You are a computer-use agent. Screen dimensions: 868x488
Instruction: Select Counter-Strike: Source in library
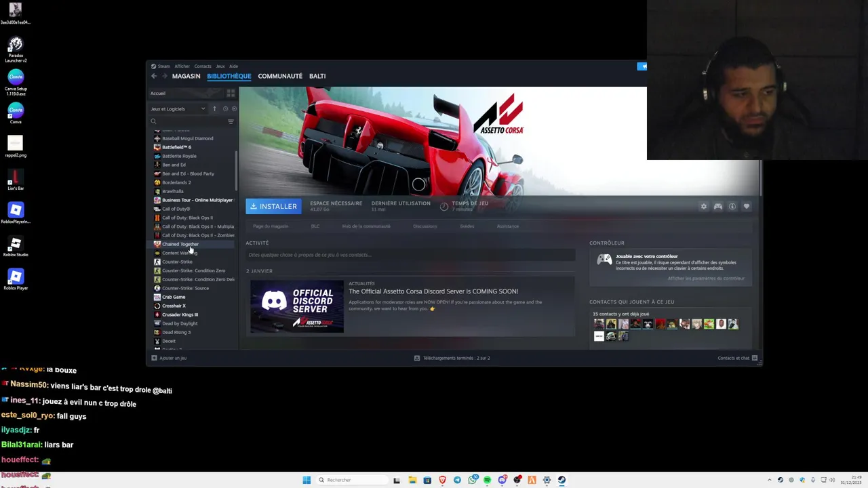(x=185, y=288)
